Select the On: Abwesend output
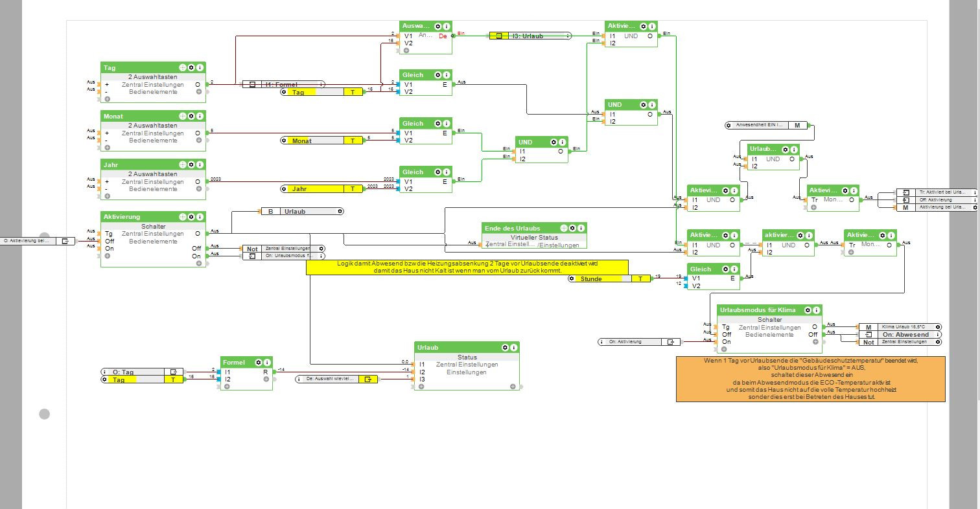The image size is (980, 509). click(900, 335)
